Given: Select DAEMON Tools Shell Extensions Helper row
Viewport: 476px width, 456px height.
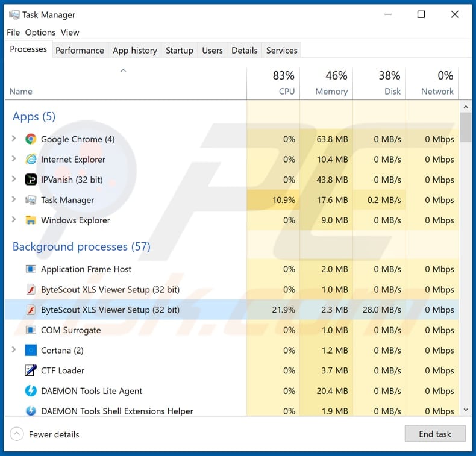Looking at the screenshot, I should (231, 408).
